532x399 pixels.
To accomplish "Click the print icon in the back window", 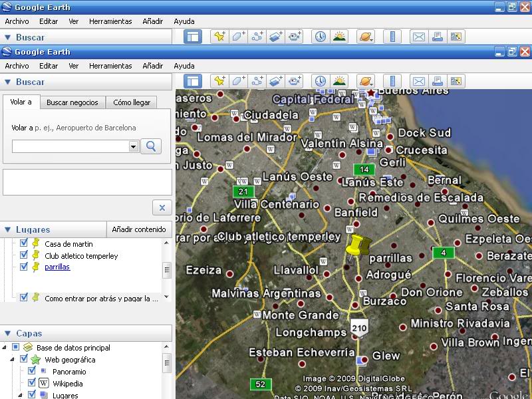I will click(438, 37).
